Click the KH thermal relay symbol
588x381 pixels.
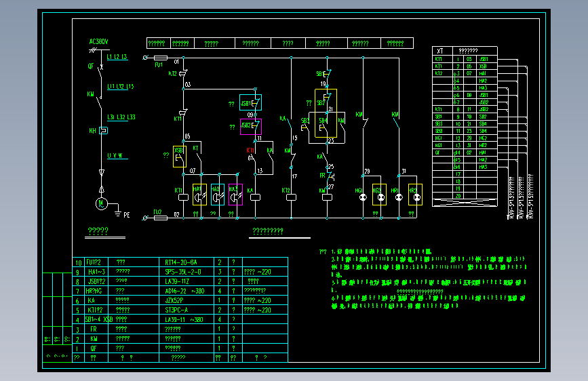tap(104, 130)
